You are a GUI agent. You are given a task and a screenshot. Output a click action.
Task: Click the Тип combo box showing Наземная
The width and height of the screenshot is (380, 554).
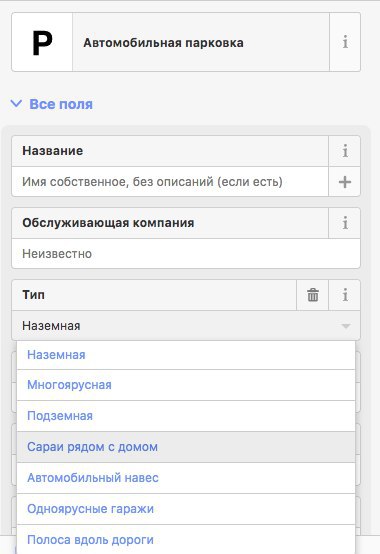(x=186, y=326)
